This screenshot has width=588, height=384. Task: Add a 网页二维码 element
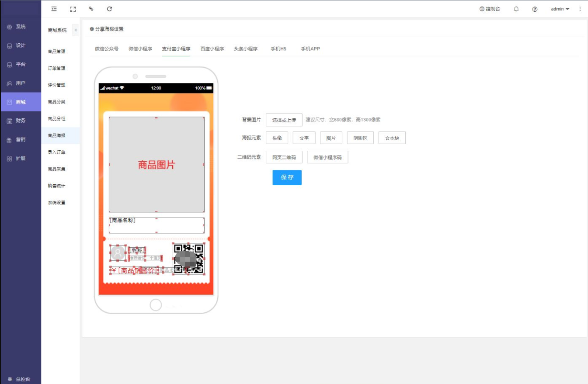pos(284,157)
